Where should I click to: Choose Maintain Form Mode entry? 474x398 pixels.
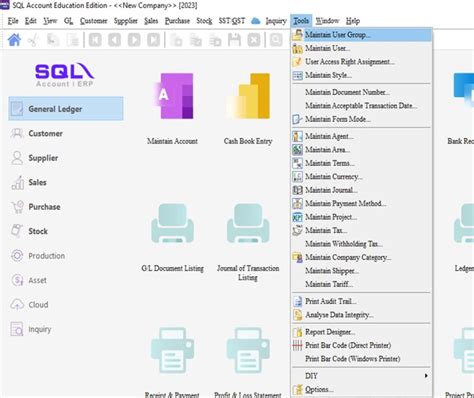point(362,119)
